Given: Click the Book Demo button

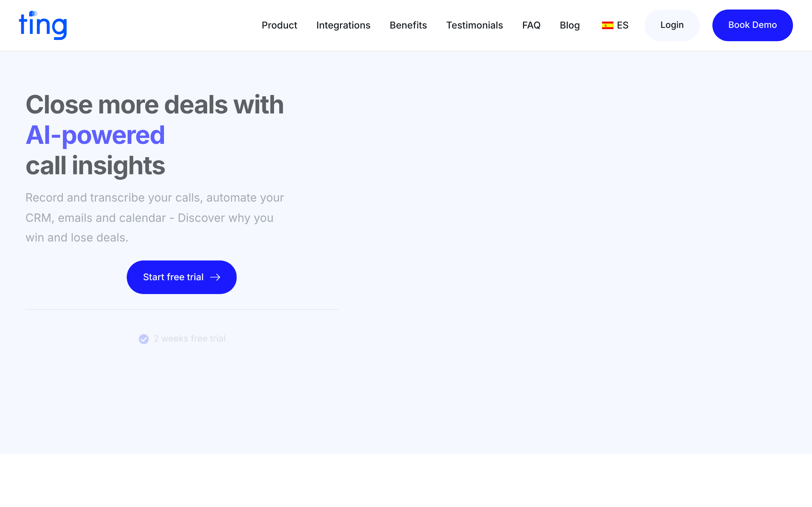Looking at the screenshot, I should pyautogui.click(x=752, y=25).
